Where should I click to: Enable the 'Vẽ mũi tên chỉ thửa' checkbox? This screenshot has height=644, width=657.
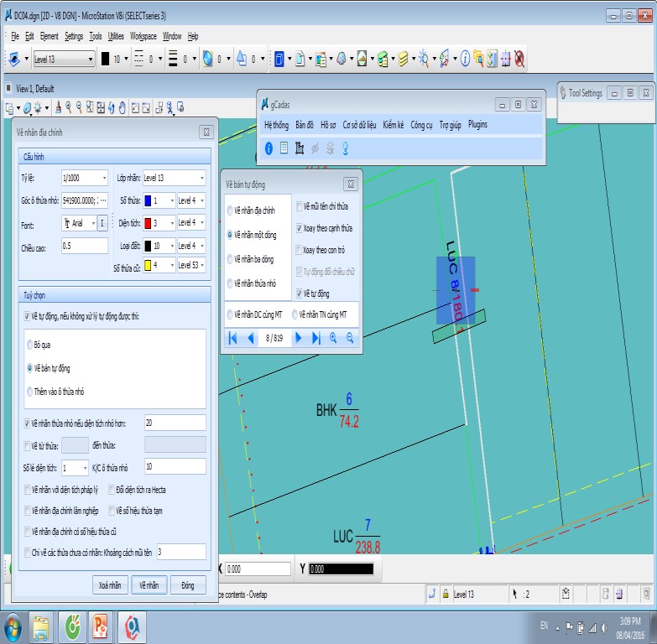tap(300, 205)
